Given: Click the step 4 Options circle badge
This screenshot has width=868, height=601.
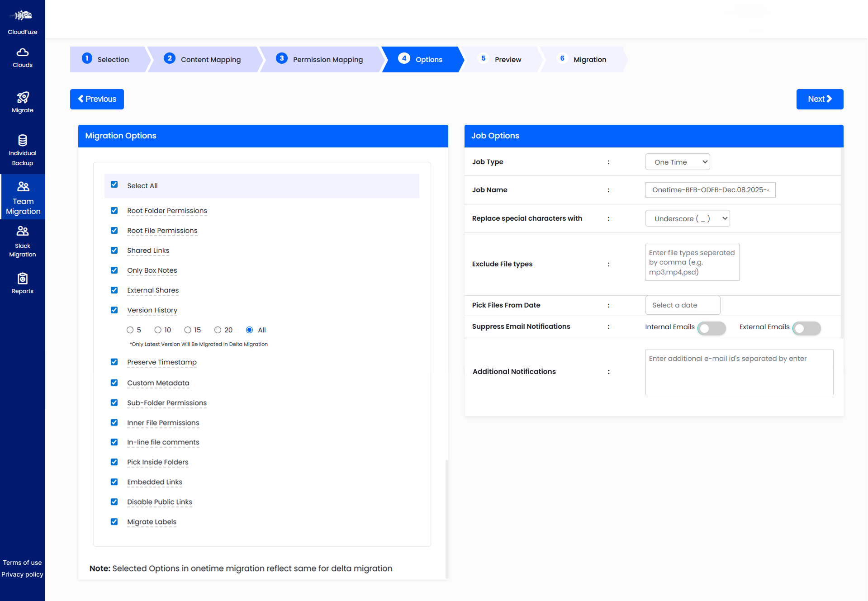Looking at the screenshot, I should (x=403, y=59).
